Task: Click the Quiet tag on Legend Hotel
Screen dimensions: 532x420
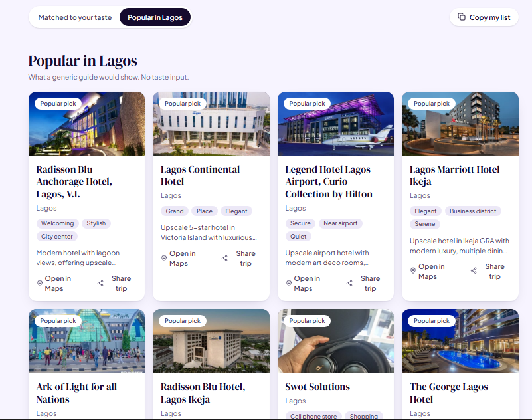Action: click(x=298, y=237)
